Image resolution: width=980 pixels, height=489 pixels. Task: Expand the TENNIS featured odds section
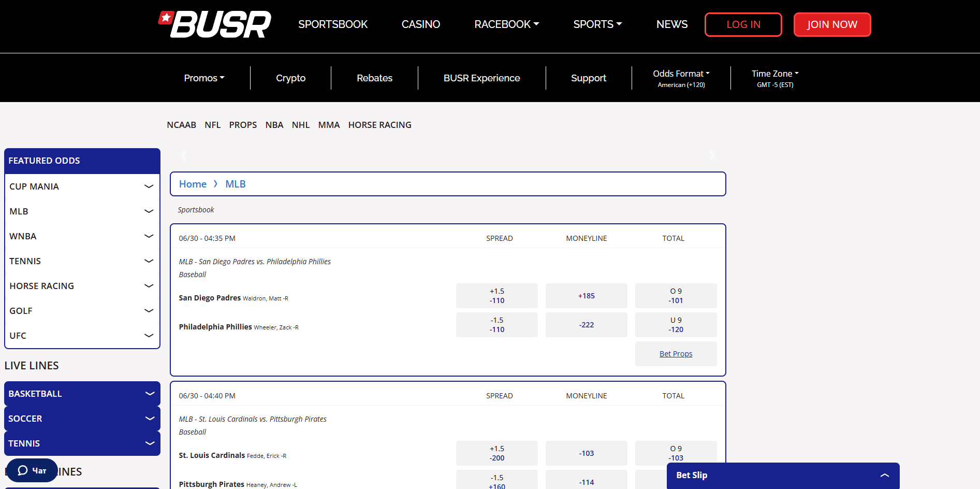(82, 261)
